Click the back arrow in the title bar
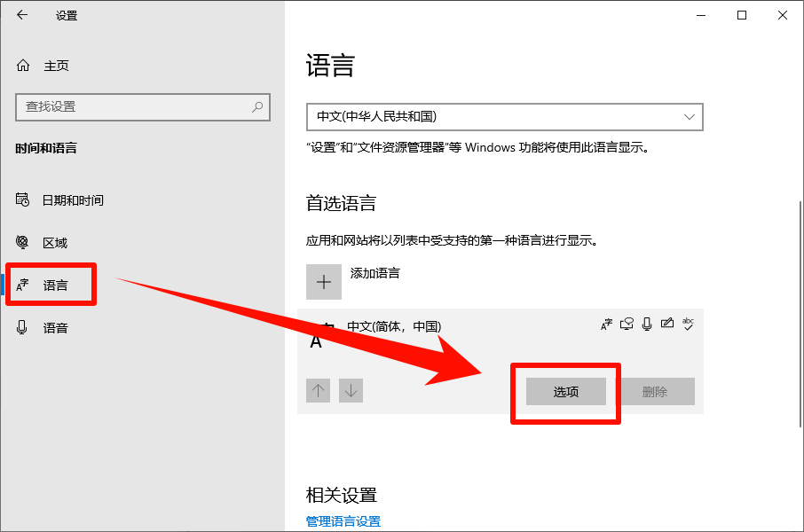 pyautogui.click(x=22, y=15)
